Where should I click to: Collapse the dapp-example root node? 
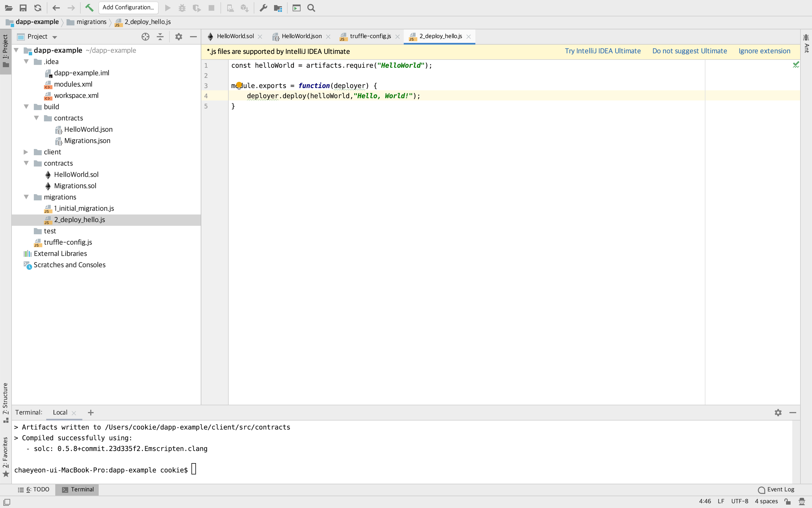pyautogui.click(x=16, y=51)
